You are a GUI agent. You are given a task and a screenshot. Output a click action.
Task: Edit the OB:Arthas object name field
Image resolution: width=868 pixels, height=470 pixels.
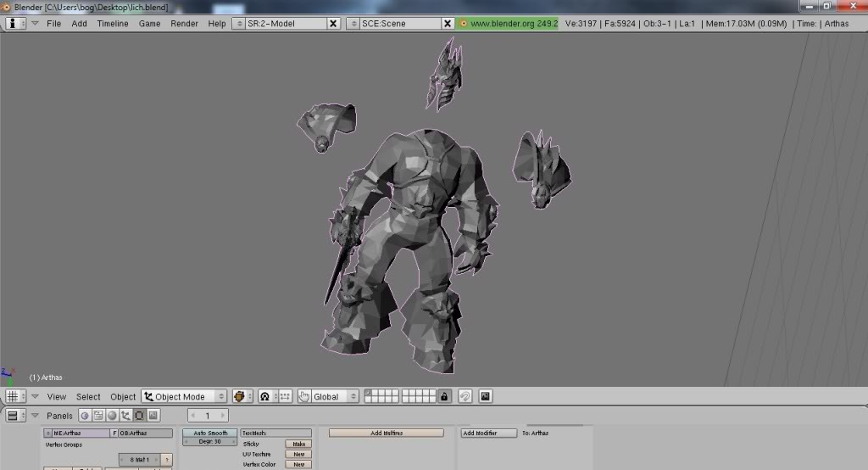[x=146, y=433]
